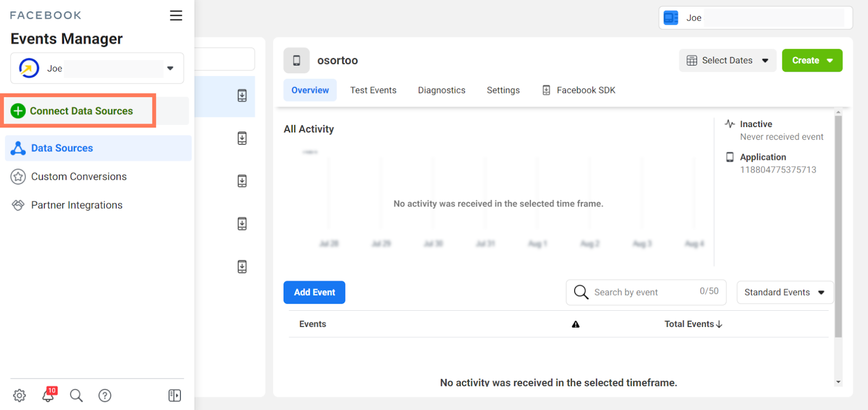This screenshot has width=868, height=410.
Task: Click Connect Data Sources
Action: [x=80, y=111]
